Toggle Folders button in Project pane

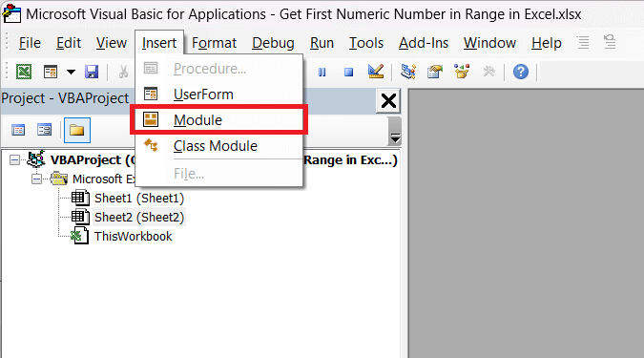[77, 130]
